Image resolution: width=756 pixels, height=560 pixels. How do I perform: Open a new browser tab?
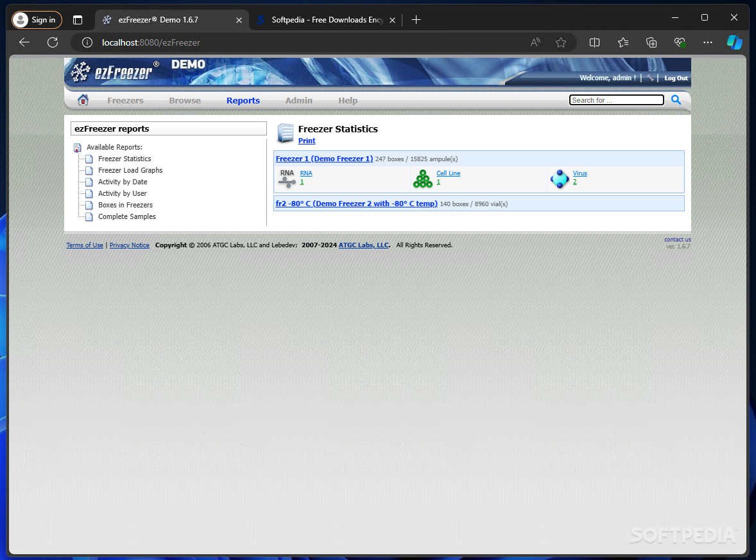tap(416, 20)
